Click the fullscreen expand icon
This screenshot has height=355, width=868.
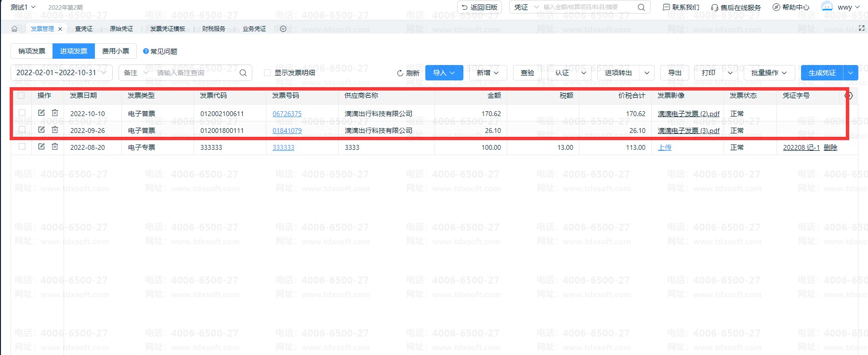(862, 28)
